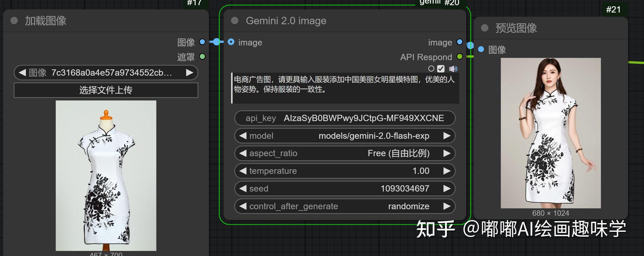Click the 图像 output port on Load Image
The width and height of the screenshot is (644, 256).
pos(202,42)
